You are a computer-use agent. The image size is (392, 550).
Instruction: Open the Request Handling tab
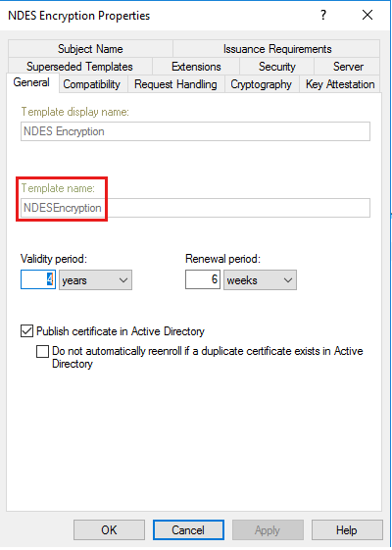(175, 84)
